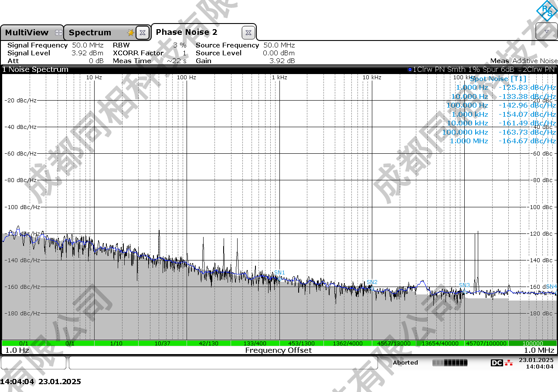
Task: Close the Phase Noise 2 tab
Action: (x=248, y=33)
